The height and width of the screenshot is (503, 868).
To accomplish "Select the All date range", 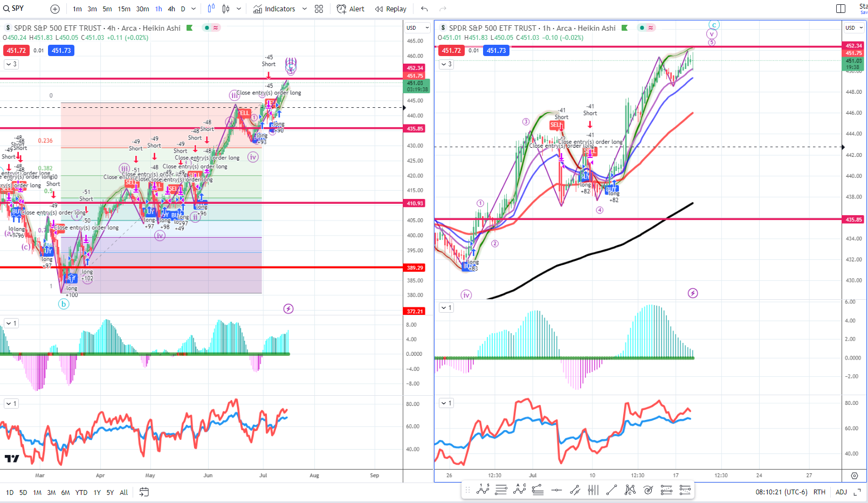I will (x=124, y=492).
